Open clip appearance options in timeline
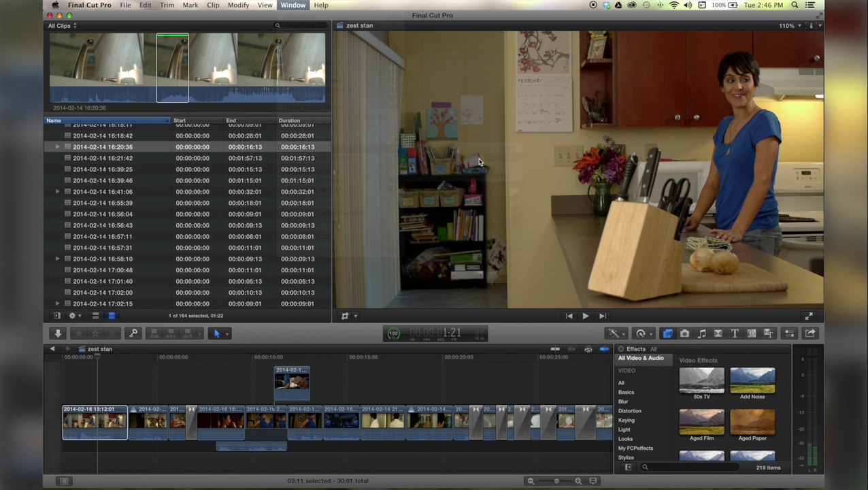The image size is (868, 490). point(593,481)
